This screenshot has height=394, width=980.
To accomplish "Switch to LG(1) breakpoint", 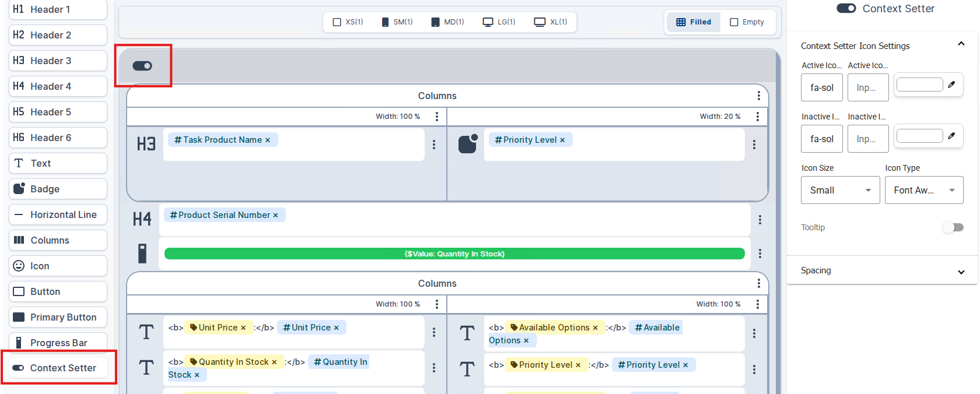I will point(499,22).
